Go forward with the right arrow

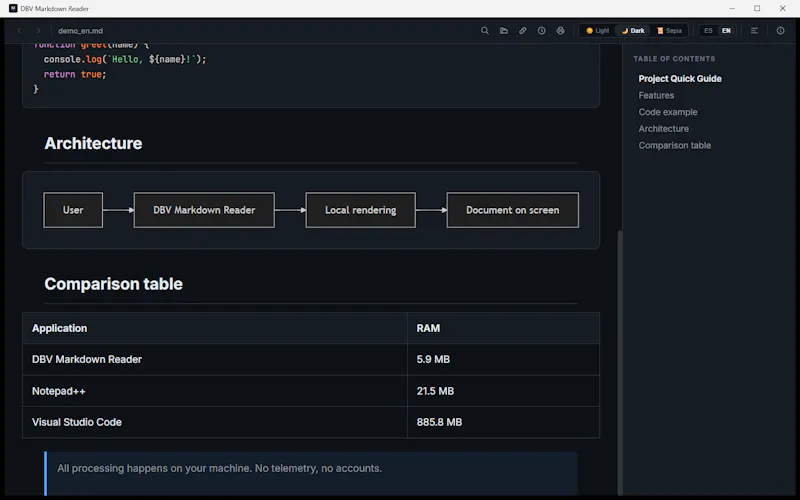coord(38,31)
